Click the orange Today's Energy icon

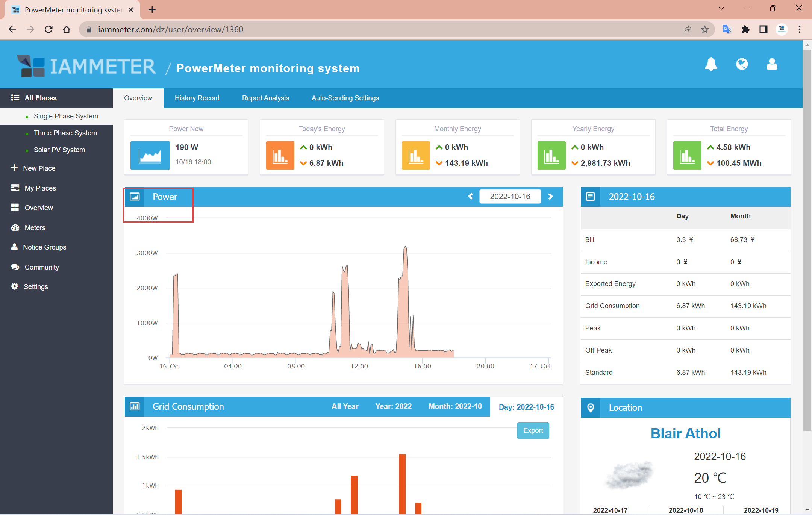(x=280, y=155)
